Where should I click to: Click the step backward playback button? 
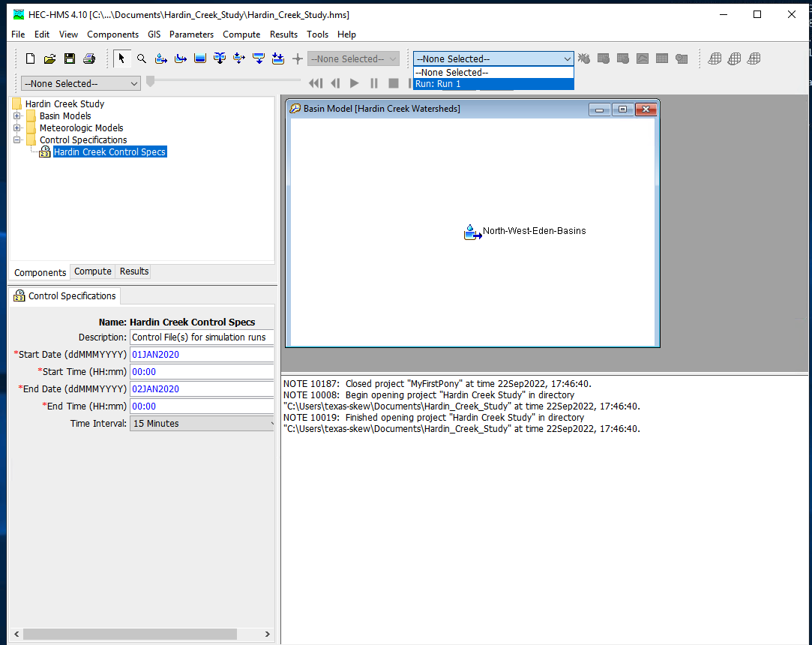coord(336,83)
